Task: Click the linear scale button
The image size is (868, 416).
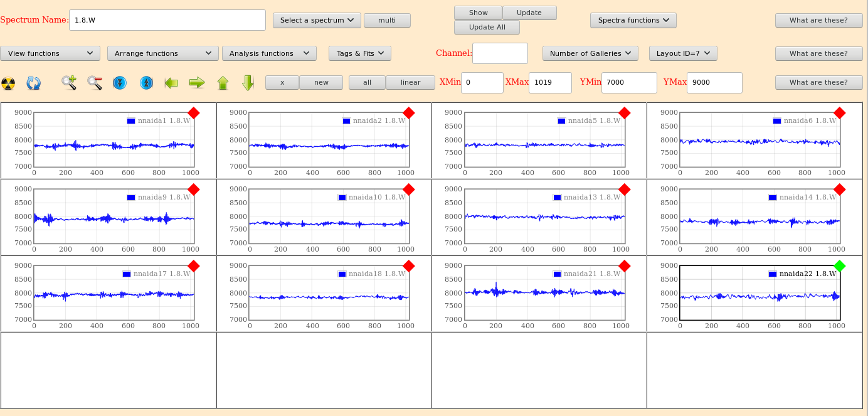Action: tap(410, 82)
